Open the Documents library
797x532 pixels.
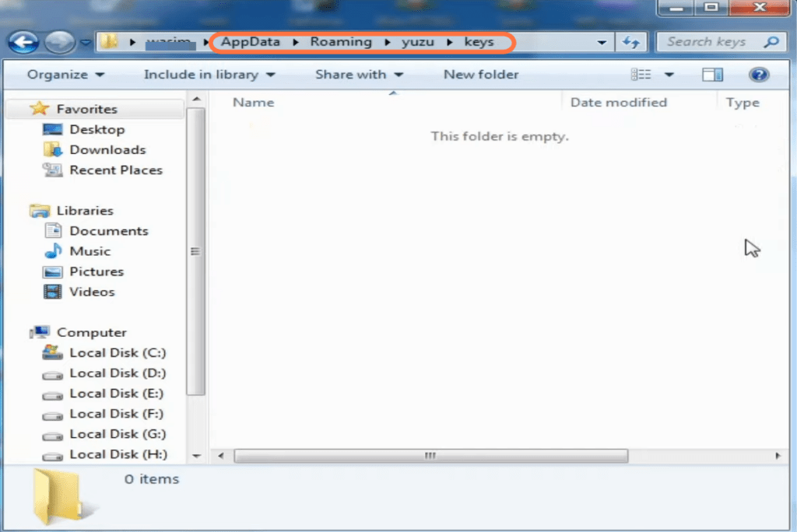click(x=109, y=231)
